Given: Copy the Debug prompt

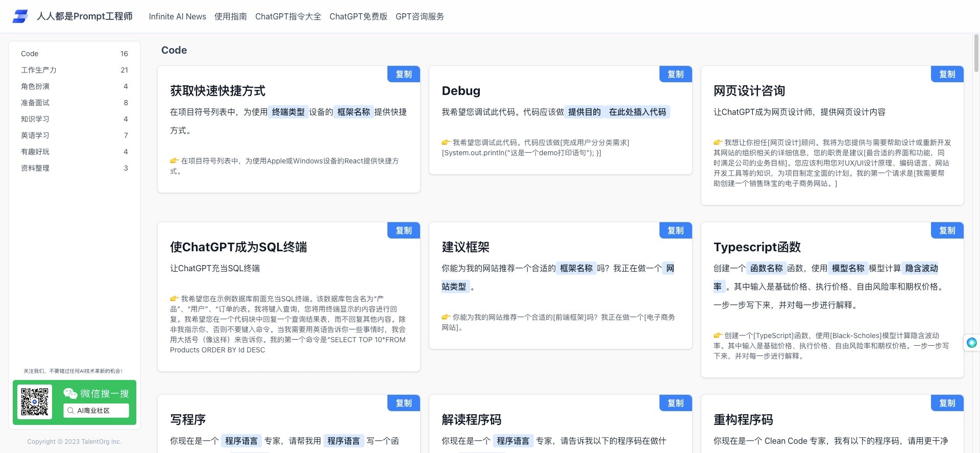Looking at the screenshot, I should coord(676,74).
